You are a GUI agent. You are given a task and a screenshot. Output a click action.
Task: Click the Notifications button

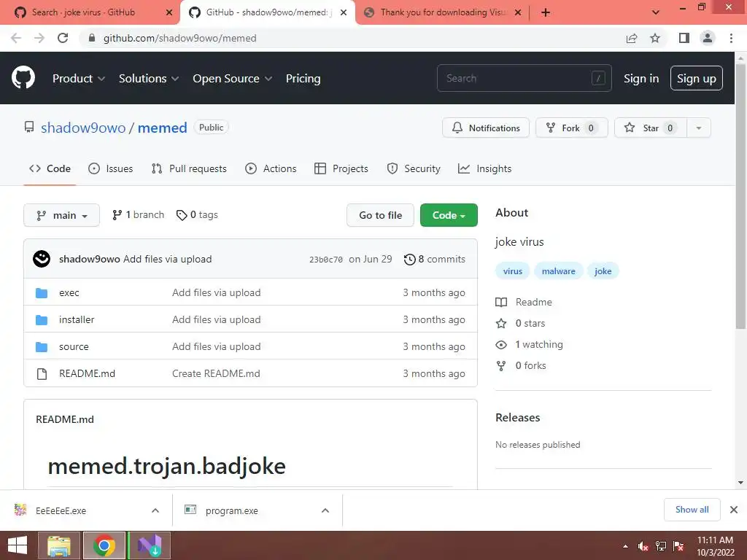pos(486,128)
